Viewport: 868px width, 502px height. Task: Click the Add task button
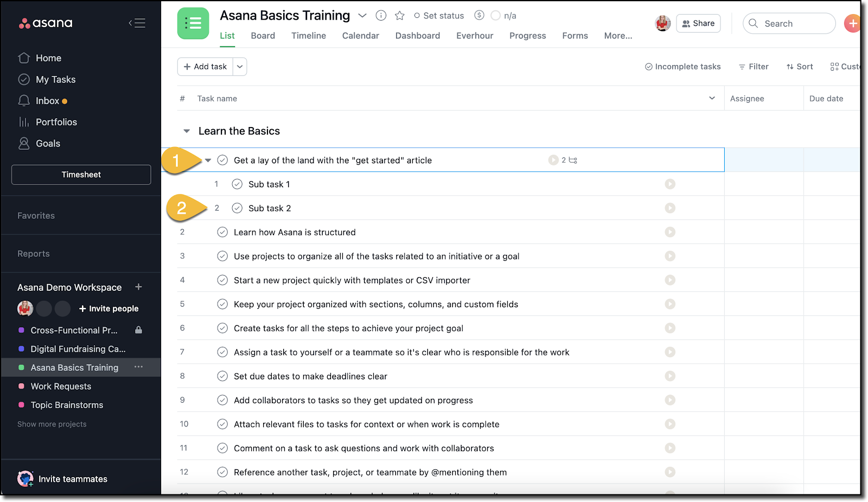(x=206, y=67)
